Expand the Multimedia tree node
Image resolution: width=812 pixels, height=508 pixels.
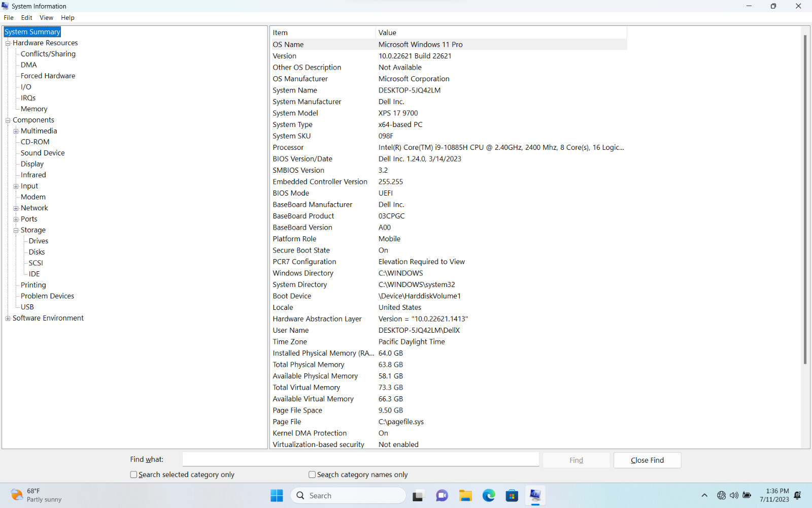point(16,131)
